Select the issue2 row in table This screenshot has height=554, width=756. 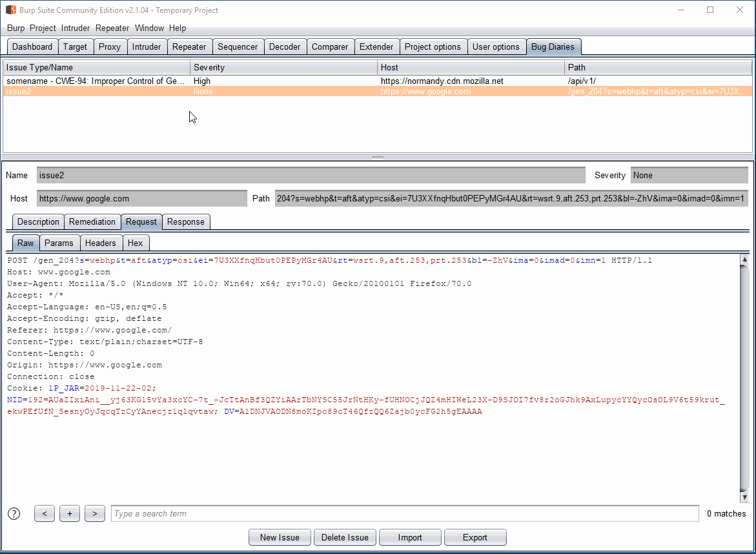(x=378, y=92)
